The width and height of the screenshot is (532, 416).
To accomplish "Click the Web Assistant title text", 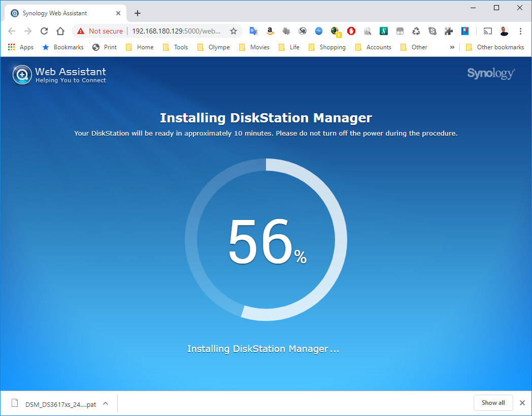I will point(71,72).
